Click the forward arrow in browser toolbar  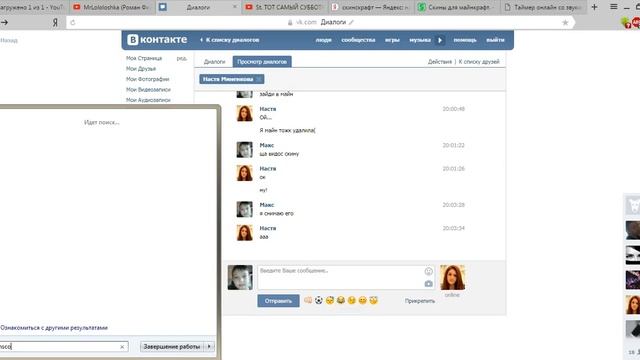click(5, 22)
